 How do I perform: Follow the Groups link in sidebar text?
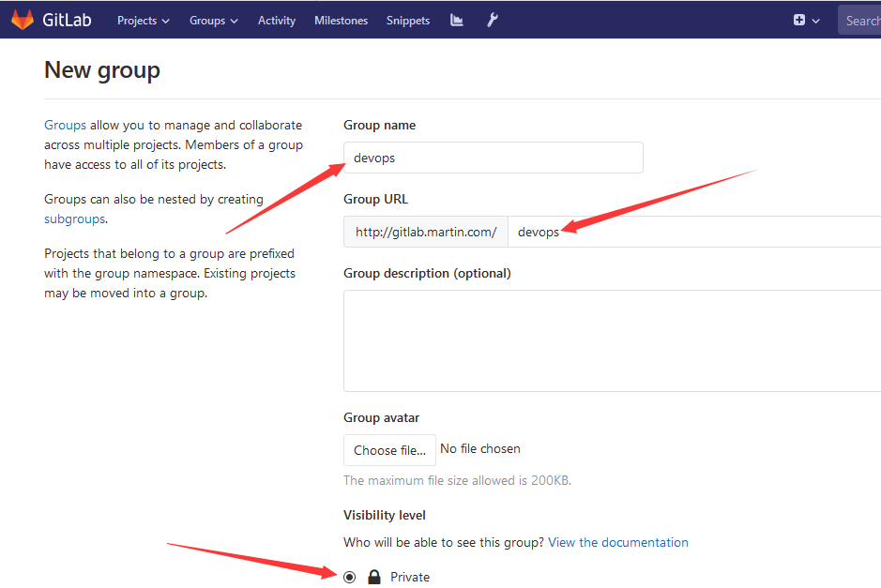pyautogui.click(x=65, y=125)
